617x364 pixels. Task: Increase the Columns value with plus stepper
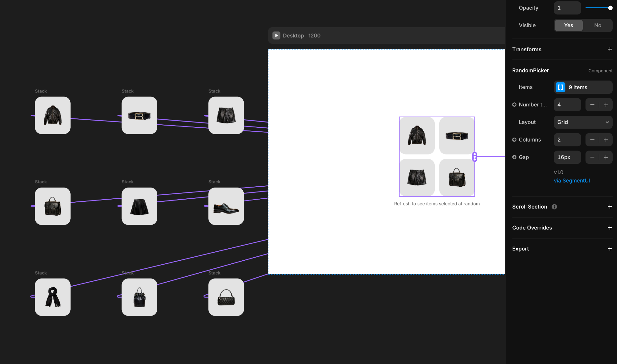[x=606, y=140]
